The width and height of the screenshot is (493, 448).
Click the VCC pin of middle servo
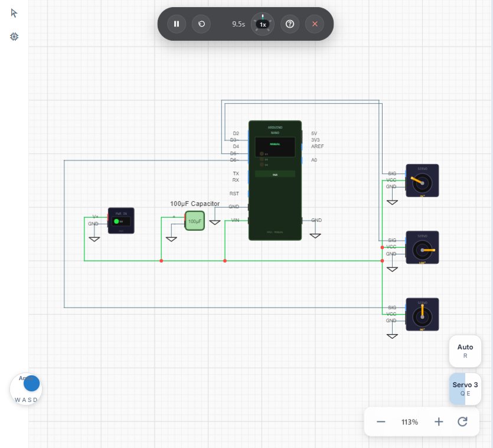pos(391,247)
